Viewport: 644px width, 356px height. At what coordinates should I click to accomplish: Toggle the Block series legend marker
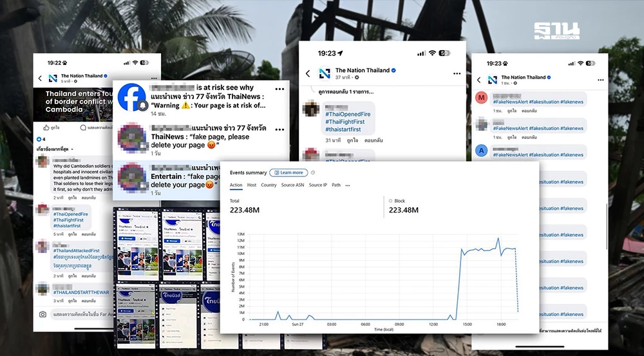(386, 201)
